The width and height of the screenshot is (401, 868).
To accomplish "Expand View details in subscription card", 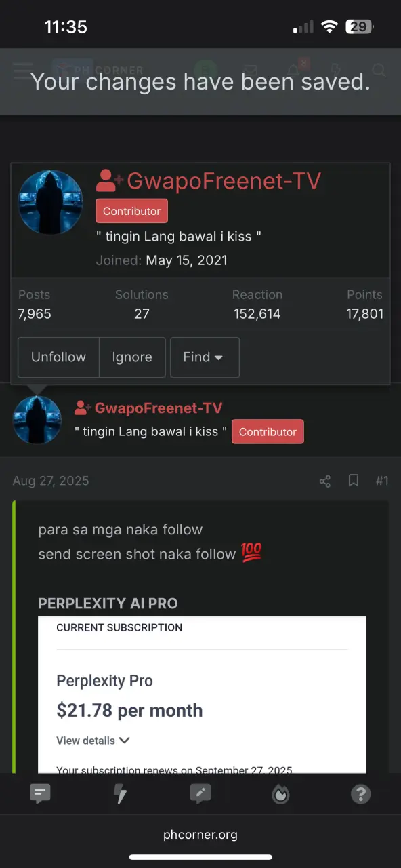I will click(x=93, y=741).
